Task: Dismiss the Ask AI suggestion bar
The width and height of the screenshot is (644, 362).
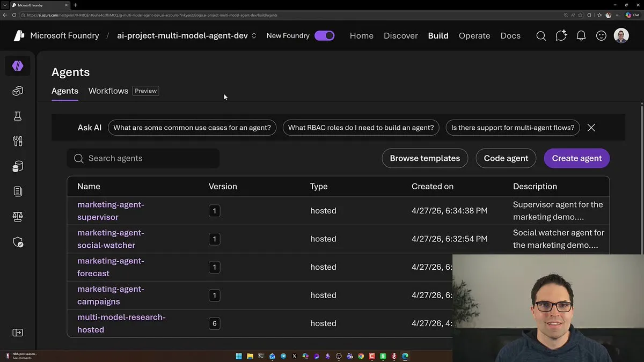Action: pos(591,128)
